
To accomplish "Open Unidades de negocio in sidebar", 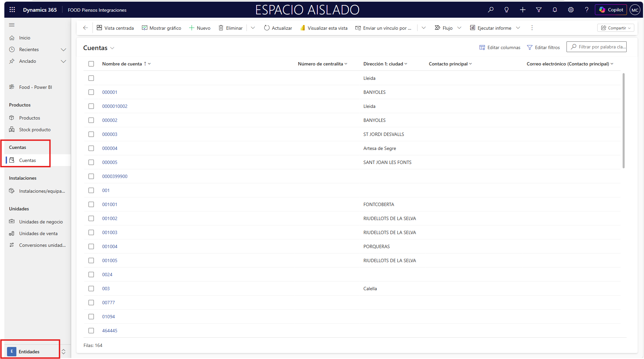I will pyautogui.click(x=41, y=222).
